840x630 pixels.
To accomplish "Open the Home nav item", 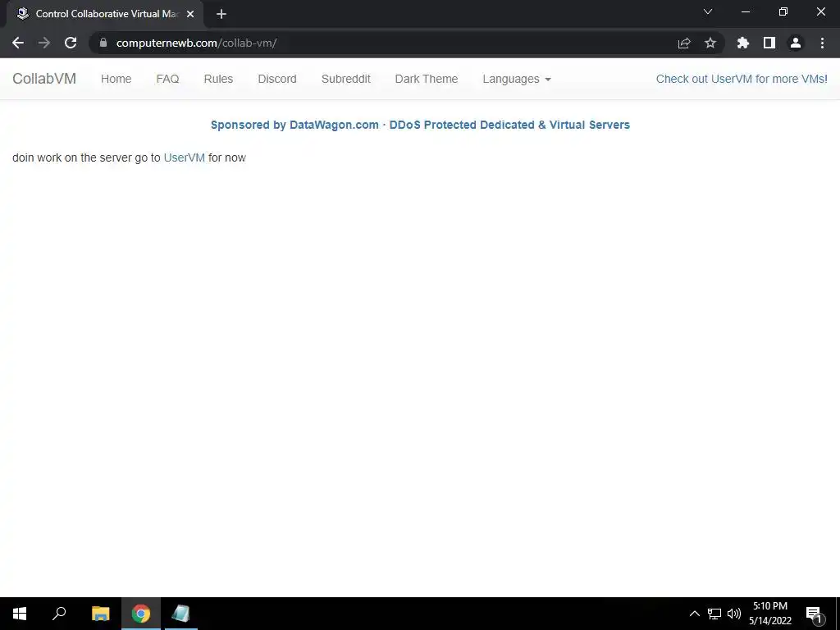I will pos(116,79).
